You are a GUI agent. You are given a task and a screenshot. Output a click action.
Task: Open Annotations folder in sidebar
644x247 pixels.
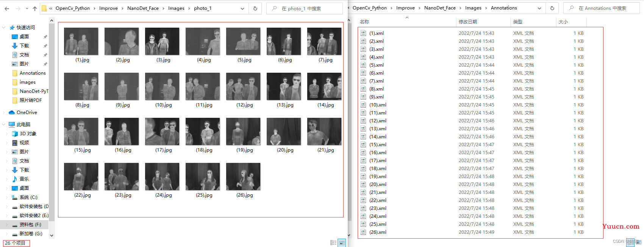click(33, 73)
